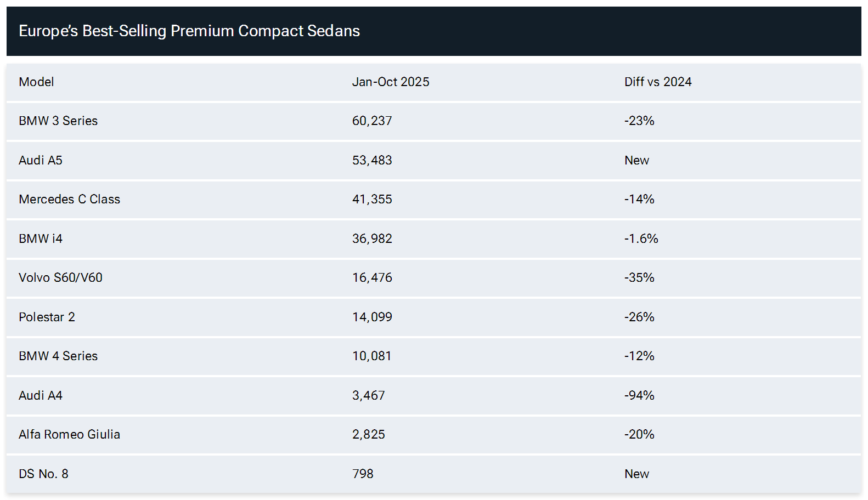Select the BMW 4 Series cell
This screenshot has height=500, width=868.
click(x=58, y=356)
